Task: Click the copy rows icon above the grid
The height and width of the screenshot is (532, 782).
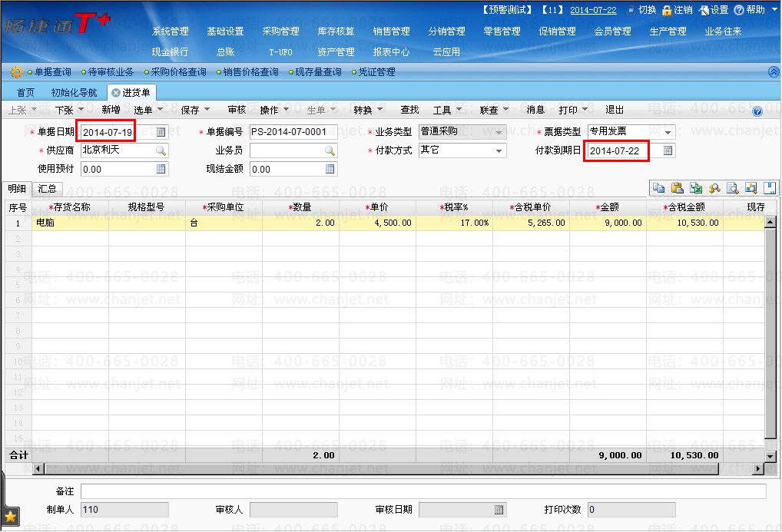Action: (x=658, y=188)
